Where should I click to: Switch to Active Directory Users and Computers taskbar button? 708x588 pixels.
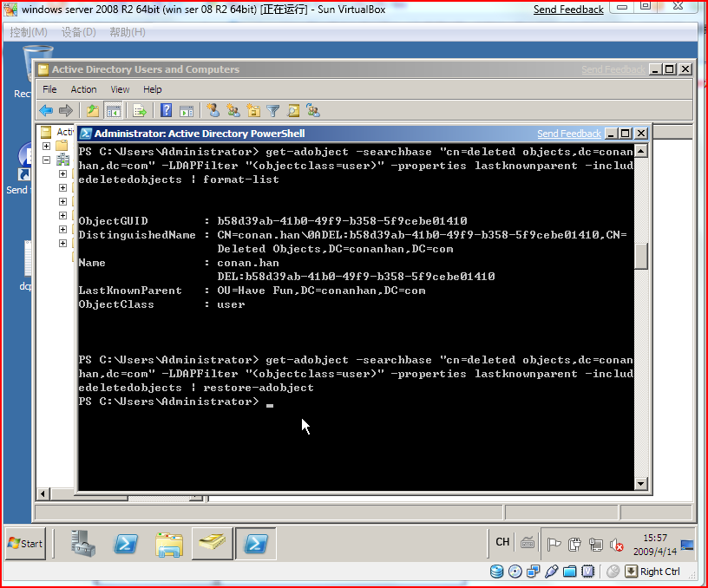[x=213, y=543]
